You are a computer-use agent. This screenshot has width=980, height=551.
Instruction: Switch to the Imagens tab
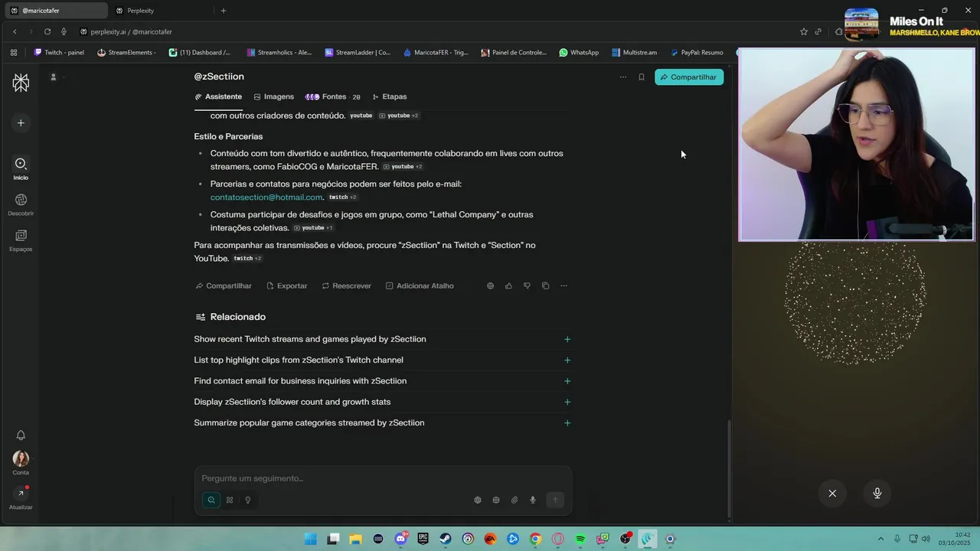[x=273, y=97]
